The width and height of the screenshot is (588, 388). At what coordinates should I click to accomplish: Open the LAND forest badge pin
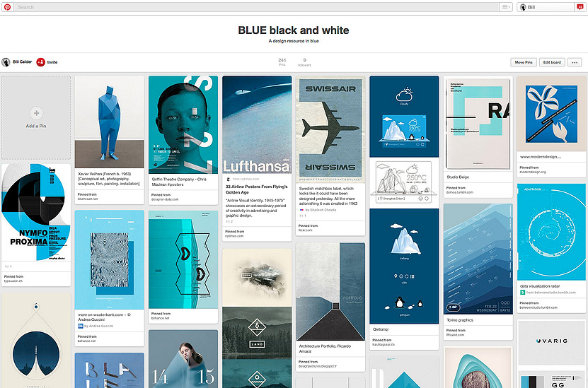pyautogui.click(x=257, y=333)
